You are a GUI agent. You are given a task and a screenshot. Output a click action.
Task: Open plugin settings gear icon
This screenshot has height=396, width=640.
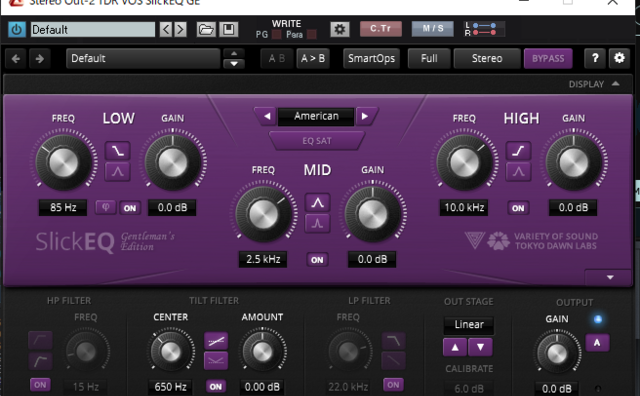(x=619, y=58)
